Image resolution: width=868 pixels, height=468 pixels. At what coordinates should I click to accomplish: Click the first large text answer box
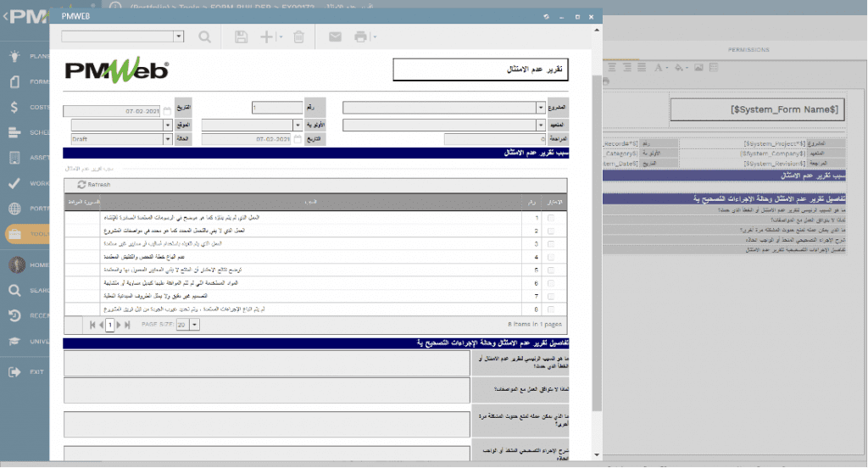267,364
